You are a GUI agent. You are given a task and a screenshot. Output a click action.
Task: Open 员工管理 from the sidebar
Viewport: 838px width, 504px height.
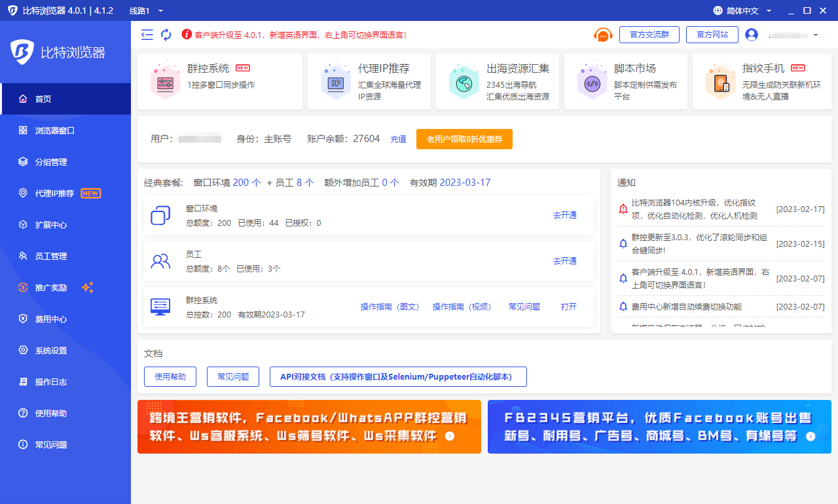coord(51,257)
